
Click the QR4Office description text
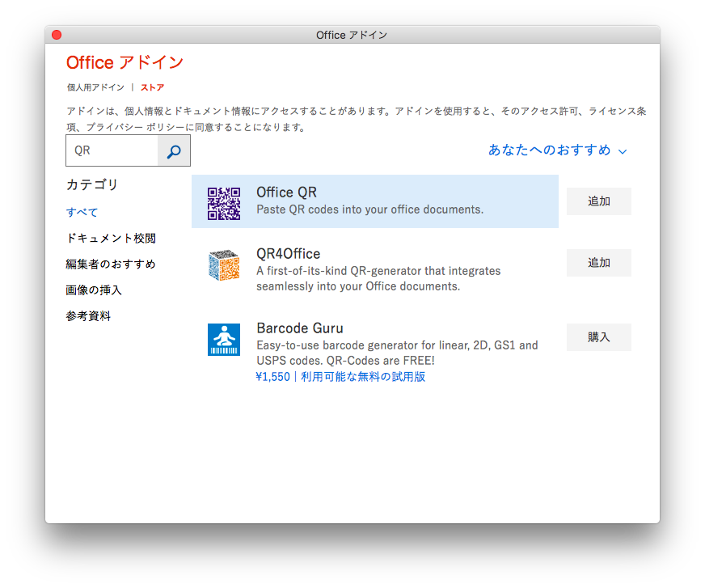[378, 278]
